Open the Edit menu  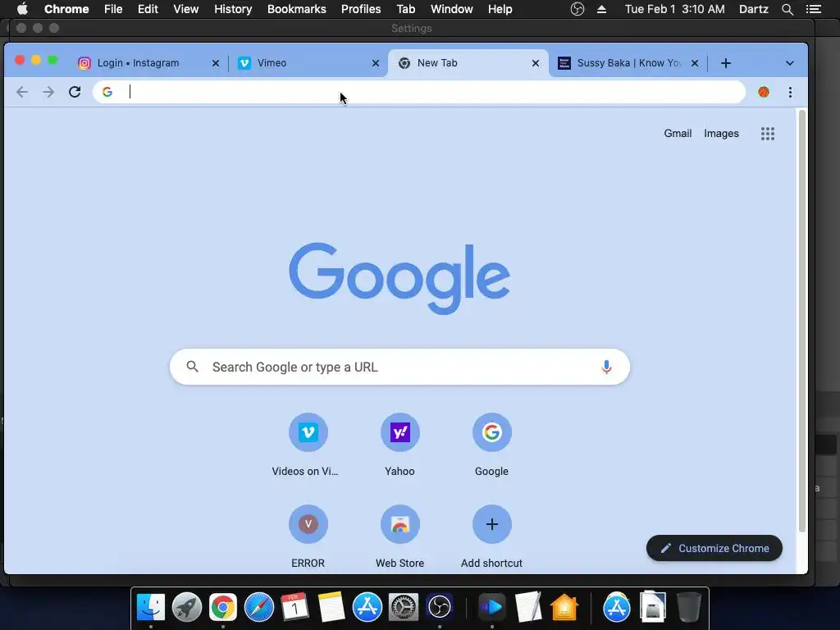(148, 9)
